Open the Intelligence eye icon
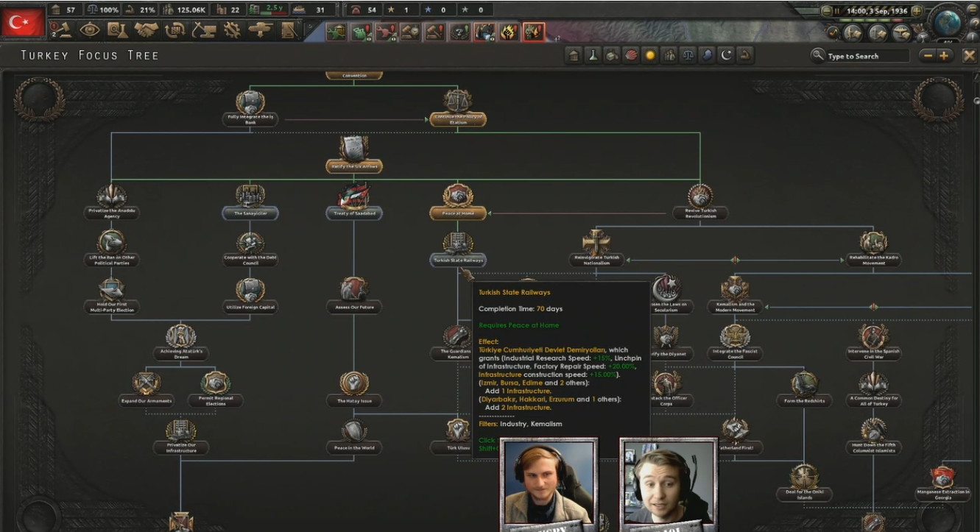Screen dimensions: 980x532 (x=90, y=29)
